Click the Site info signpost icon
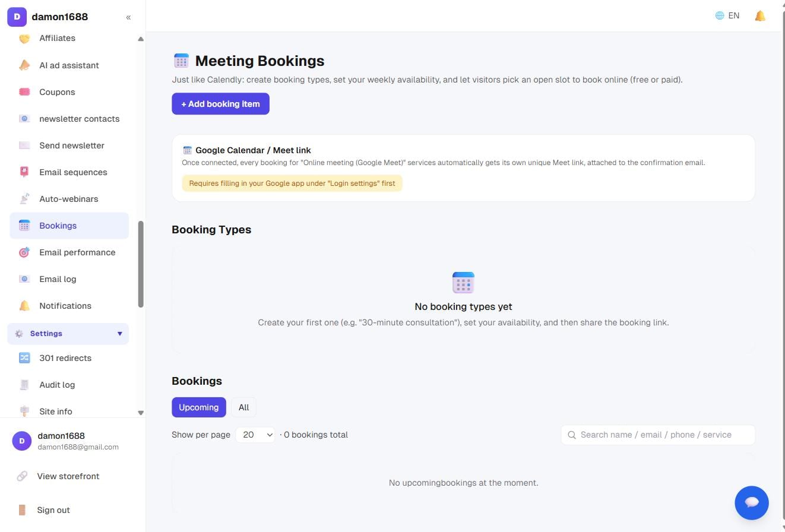785x532 pixels. click(24, 411)
